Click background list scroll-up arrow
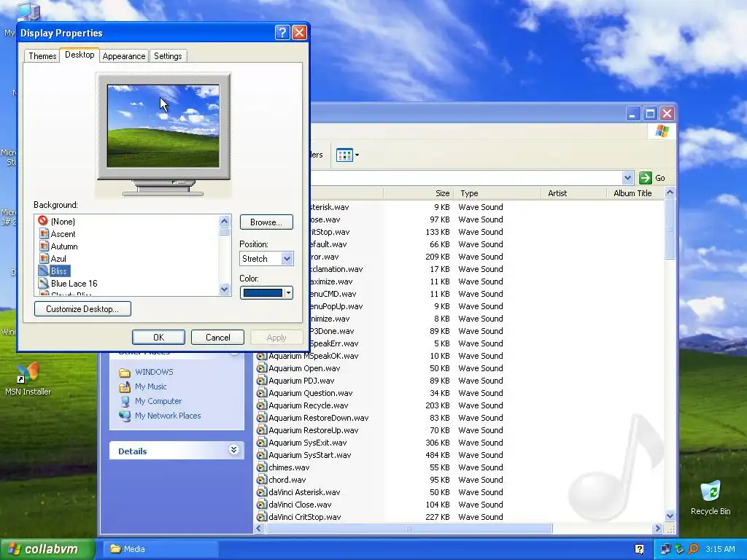 click(x=225, y=221)
